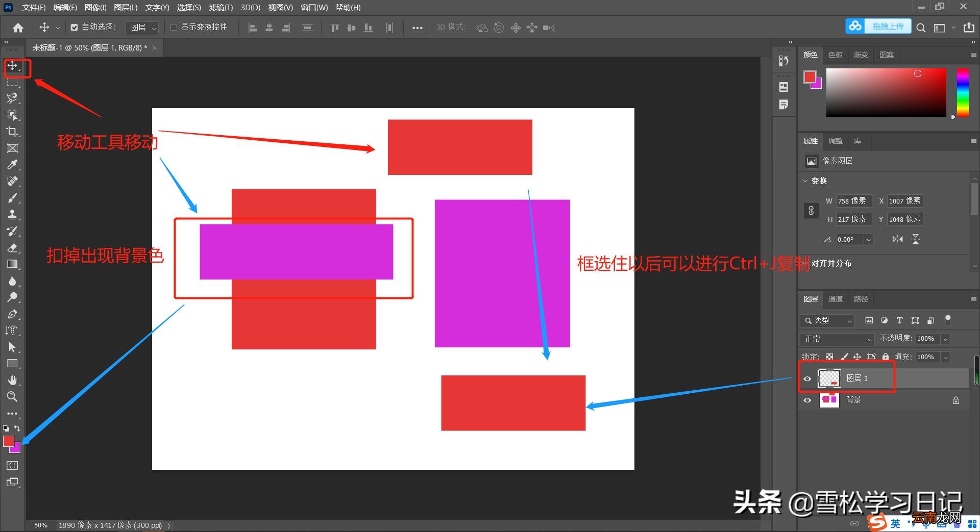Open the 图层 auto-select dropdown
Viewport: 980px width, 532px height.
click(x=142, y=28)
